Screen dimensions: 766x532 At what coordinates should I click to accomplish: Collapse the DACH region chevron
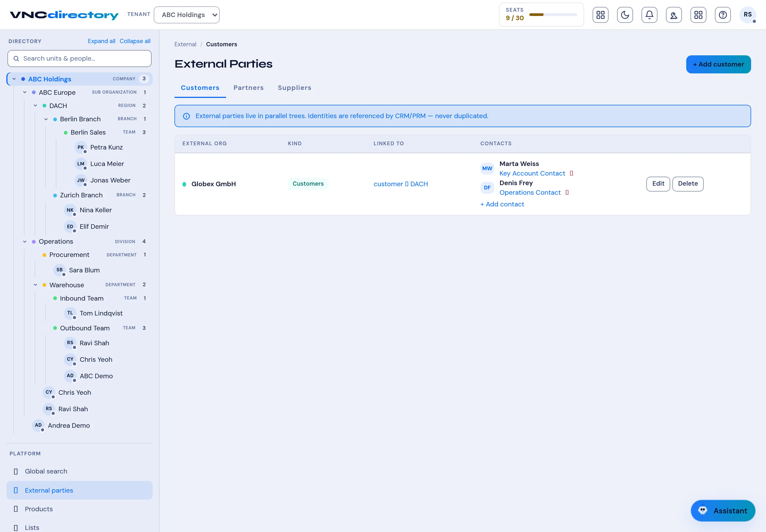35,106
